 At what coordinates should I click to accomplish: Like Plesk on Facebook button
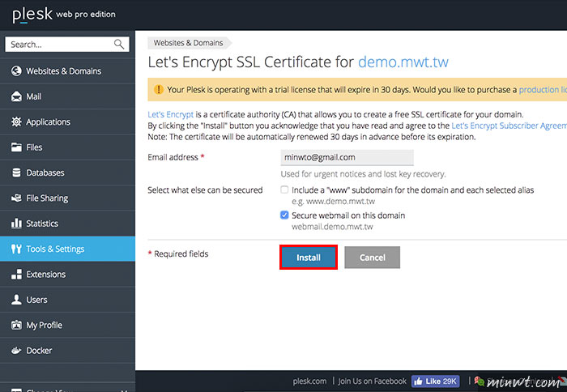click(x=436, y=381)
